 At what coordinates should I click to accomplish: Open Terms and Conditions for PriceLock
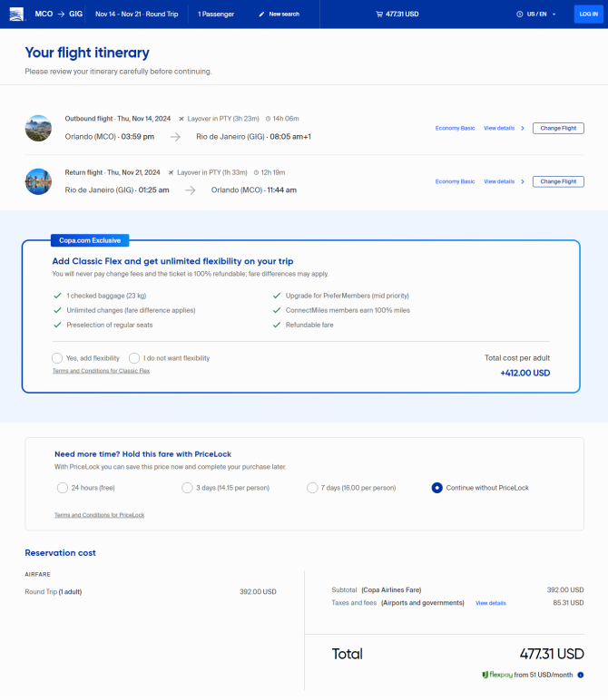99,515
